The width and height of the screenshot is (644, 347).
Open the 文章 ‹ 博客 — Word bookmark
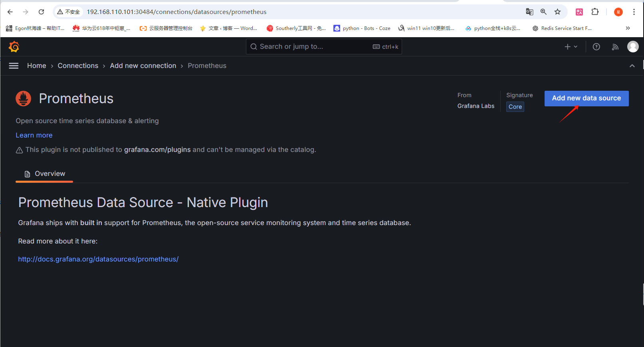(228, 28)
